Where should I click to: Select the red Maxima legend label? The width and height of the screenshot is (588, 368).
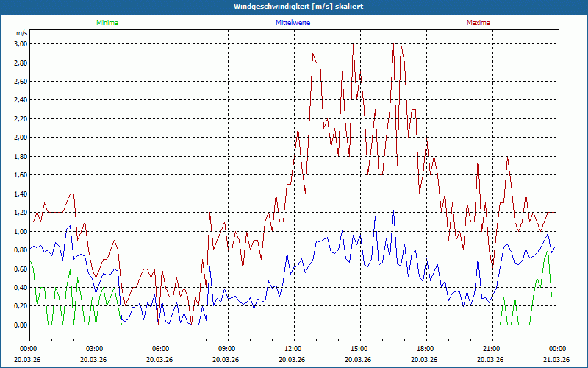coord(478,23)
